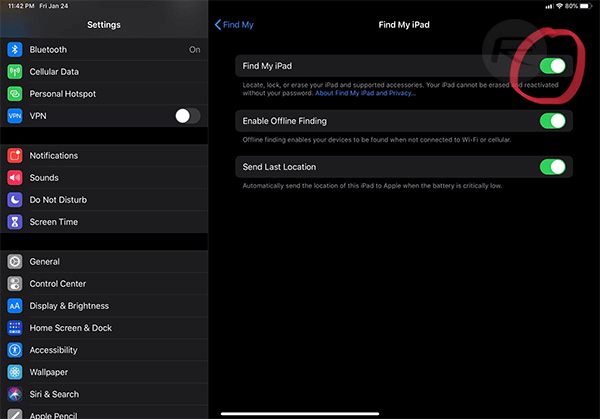
Task: Tap the Screen Time hourglass icon
Action: tap(15, 222)
